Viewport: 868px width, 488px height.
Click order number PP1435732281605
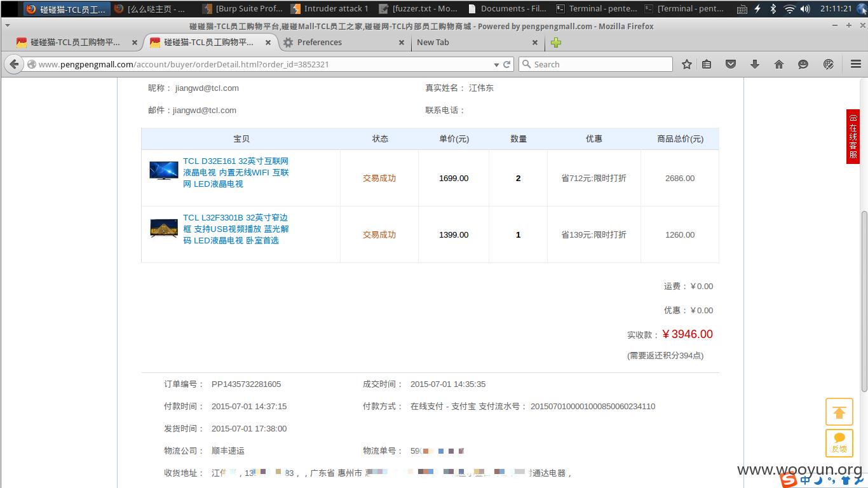click(246, 384)
